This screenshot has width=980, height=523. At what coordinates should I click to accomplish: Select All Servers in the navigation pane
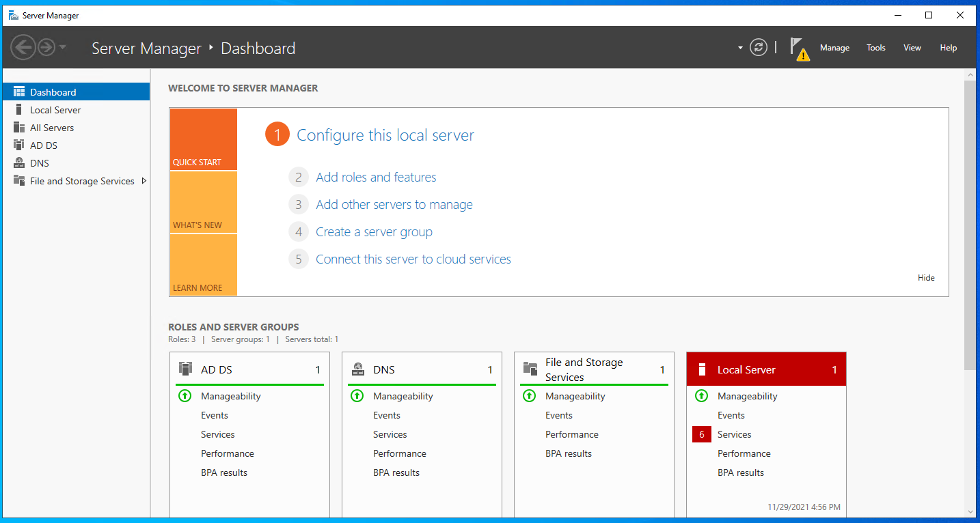coord(76,128)
